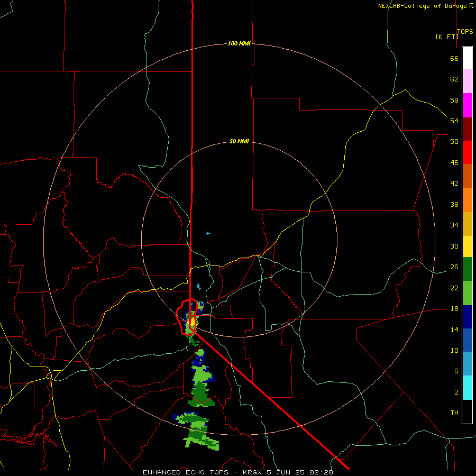
Task: Click the legend value 2
Action: [x=456, y=392]
